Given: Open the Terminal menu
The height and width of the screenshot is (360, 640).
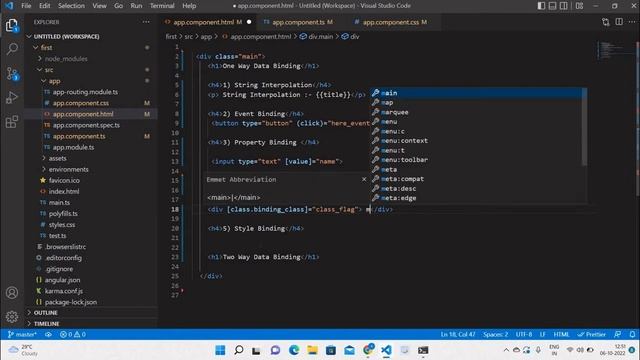Looking at the screenshot, I should click(162, 6).
